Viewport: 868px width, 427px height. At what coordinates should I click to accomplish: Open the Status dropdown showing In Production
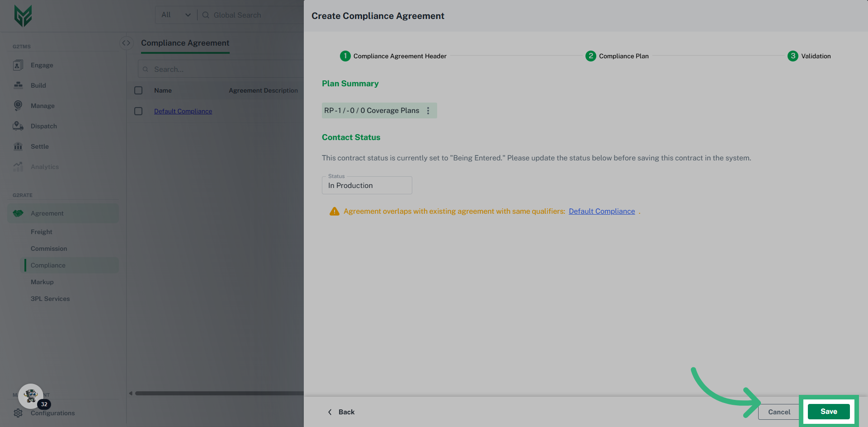point(367,185)
